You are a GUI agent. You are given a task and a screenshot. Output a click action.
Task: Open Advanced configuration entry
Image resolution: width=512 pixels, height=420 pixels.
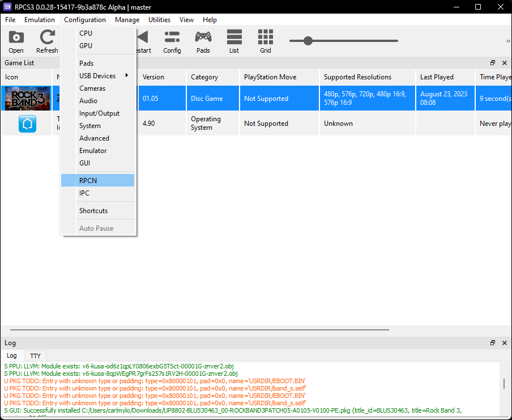(97, 138)
